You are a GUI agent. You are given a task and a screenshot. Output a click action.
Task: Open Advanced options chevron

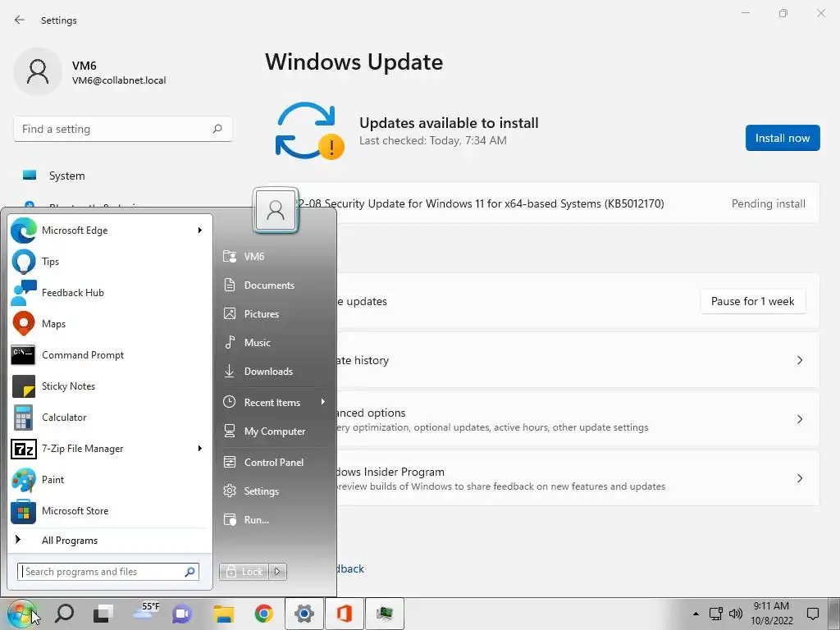799,419
